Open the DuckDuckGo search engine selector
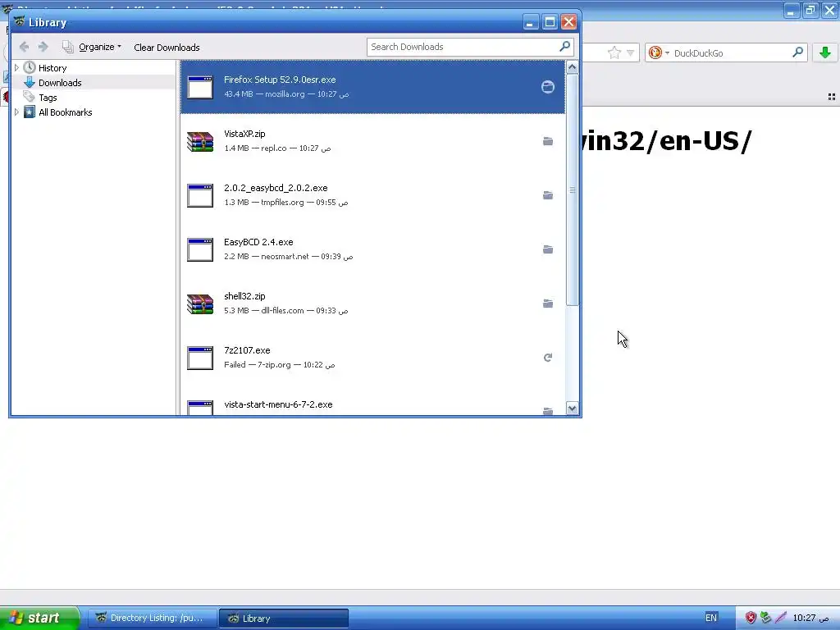Viewport: 840px width, 630px height. coord(659,52)
